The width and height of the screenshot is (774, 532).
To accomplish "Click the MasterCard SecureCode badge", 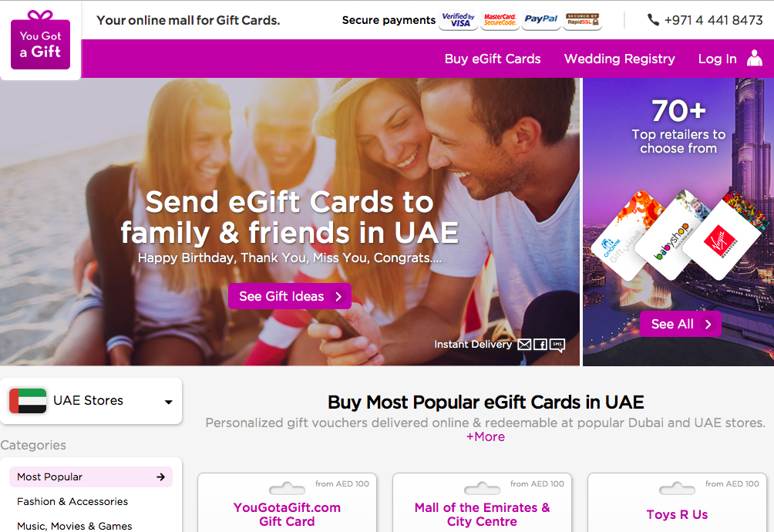I will click(x=500, y=21).
